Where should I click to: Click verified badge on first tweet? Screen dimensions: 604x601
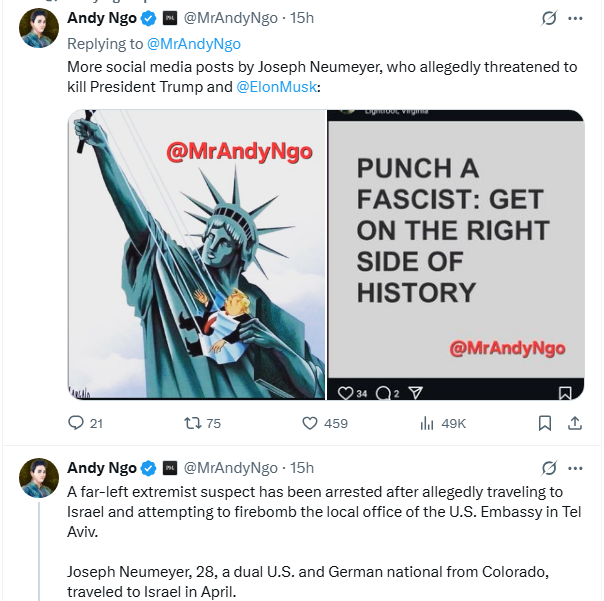click(148, 19)
